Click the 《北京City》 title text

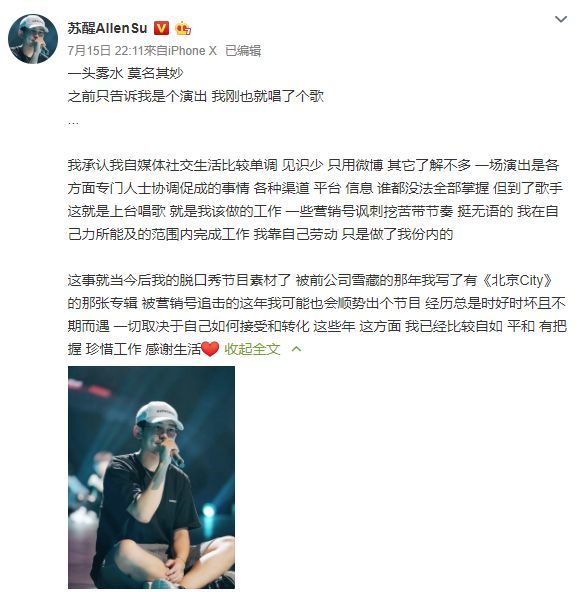[x=518, y=280]
